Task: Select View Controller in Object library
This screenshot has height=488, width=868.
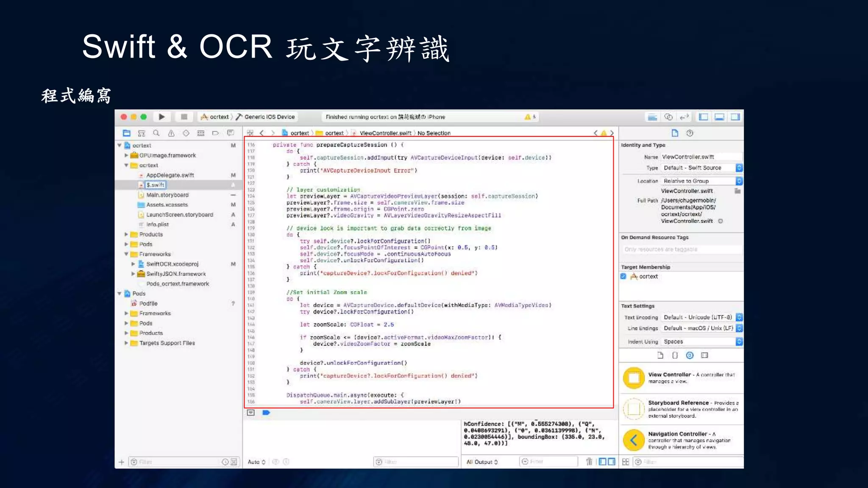Action: (682, 378)
